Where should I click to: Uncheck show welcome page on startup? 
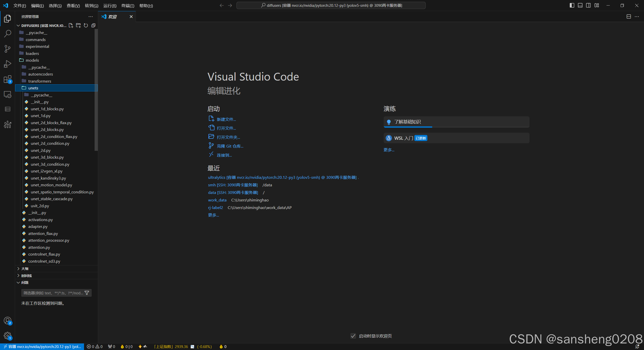(353, 336)
